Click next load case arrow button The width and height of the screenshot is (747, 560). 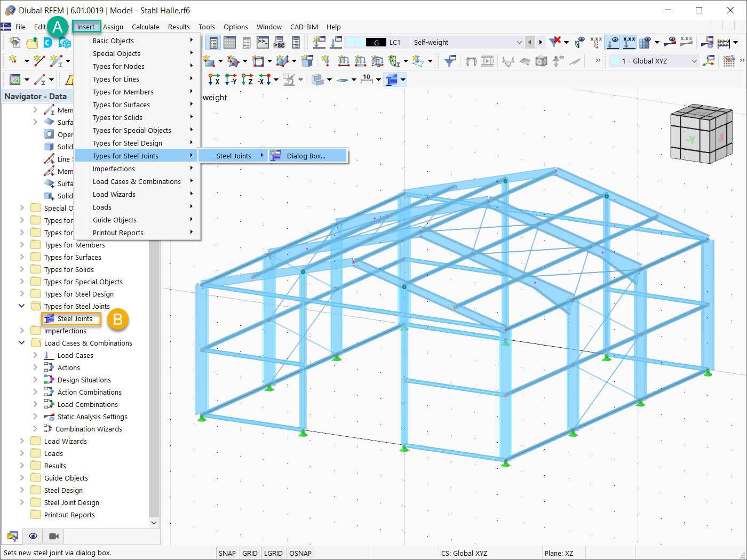click(x=541, y=42)
